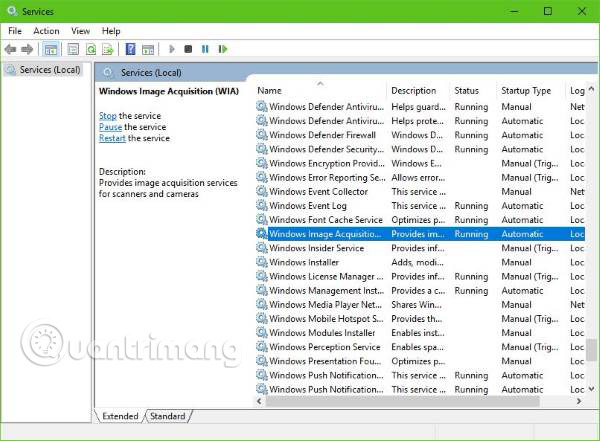Click the horizontal scrollbar right arrow
Image resolution: width=600 pixels, height=441 pixels.
[x=579, y=401]
